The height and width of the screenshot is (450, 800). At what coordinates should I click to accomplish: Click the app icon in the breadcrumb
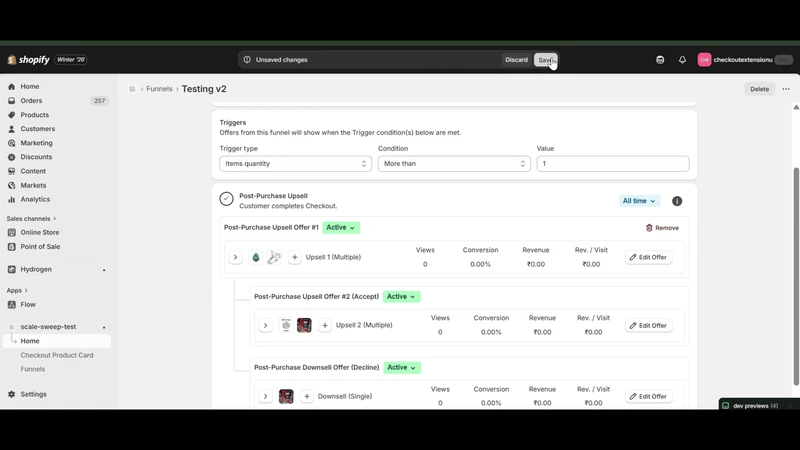(x=132, y=89)
